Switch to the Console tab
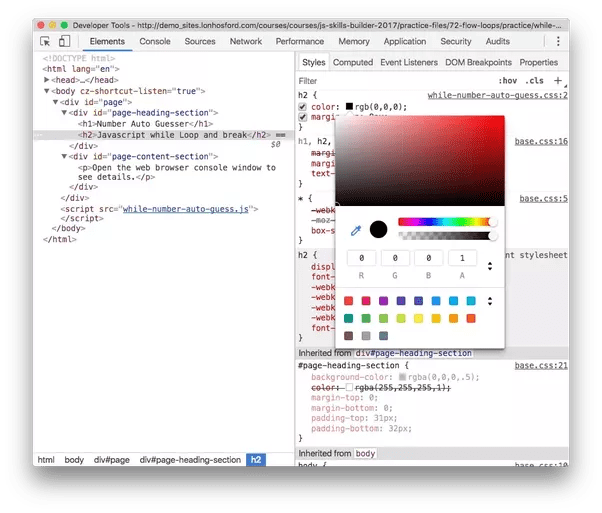 155,41
